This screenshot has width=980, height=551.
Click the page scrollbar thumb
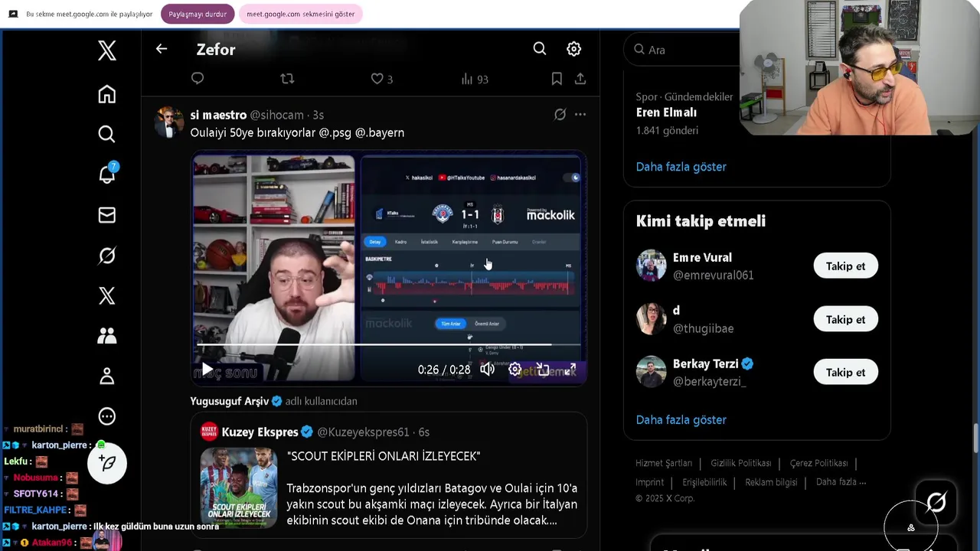pyautogui.click(x=975, y=438)
